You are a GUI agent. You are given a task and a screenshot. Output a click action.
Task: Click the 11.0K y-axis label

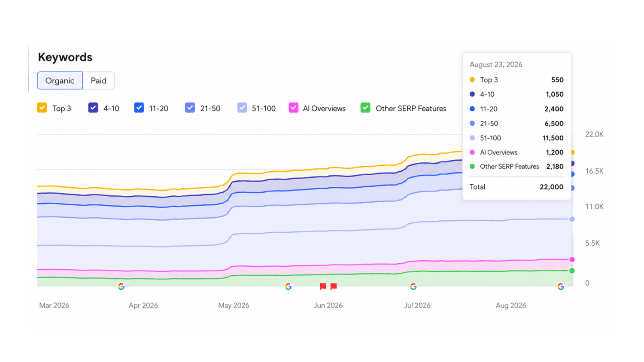[x=594, y=207]
